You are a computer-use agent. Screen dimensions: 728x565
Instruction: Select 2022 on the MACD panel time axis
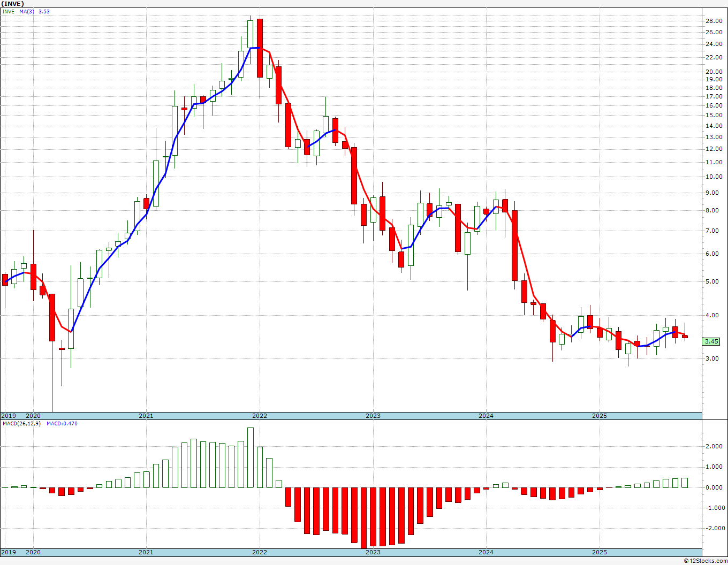(260, 552)
